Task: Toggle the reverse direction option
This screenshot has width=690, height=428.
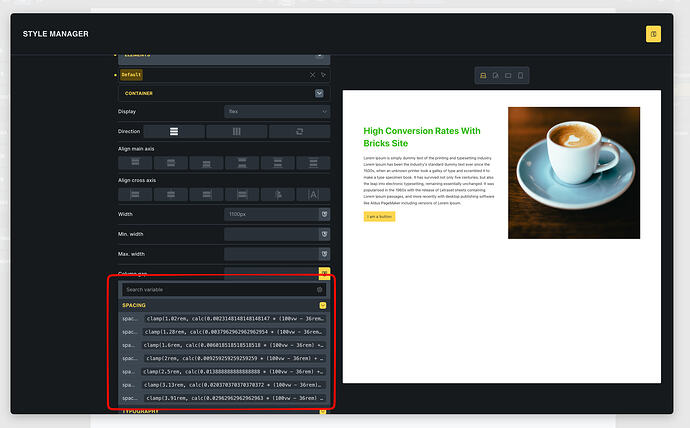Action: [x=299, y=131]
